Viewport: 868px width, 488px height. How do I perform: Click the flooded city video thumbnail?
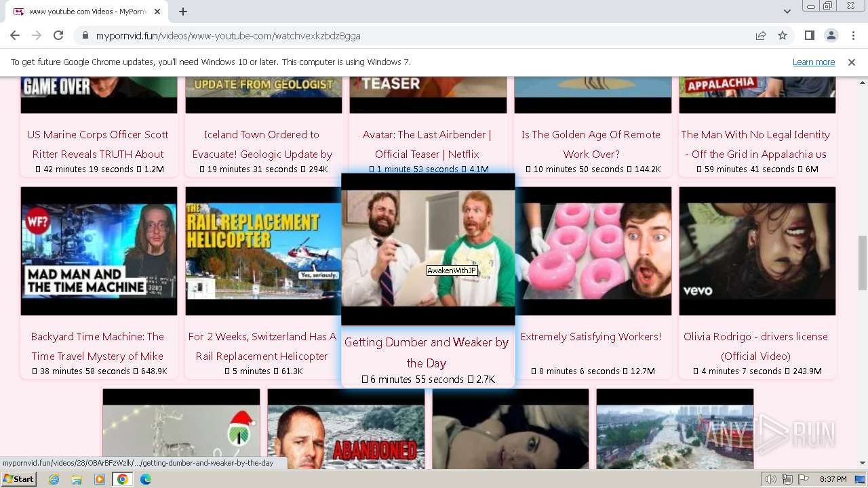675,429
